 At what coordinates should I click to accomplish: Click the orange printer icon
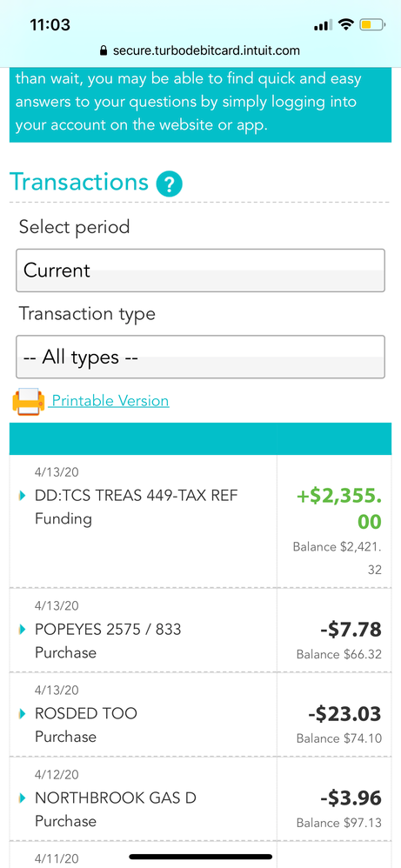coord(28,402)
